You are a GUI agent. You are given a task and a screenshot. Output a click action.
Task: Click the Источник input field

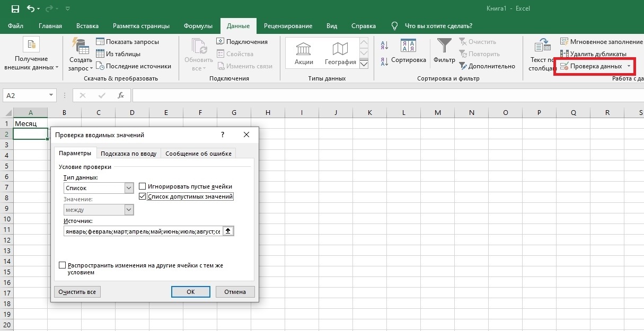[x=142, y=231]
